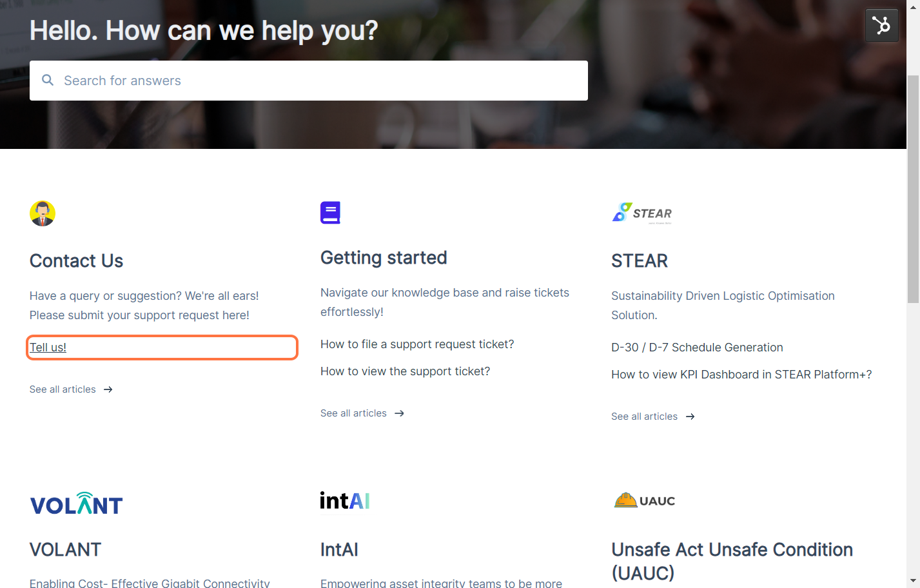This screenshot has height=588, width=920.
Task: Click the STEAR logo icon
Action: coord(642,213)
